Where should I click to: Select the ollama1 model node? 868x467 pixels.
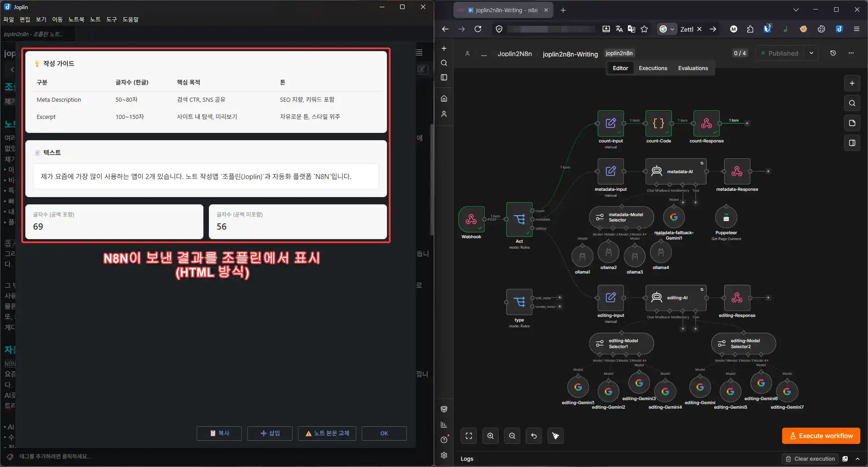tap(582, 257)
